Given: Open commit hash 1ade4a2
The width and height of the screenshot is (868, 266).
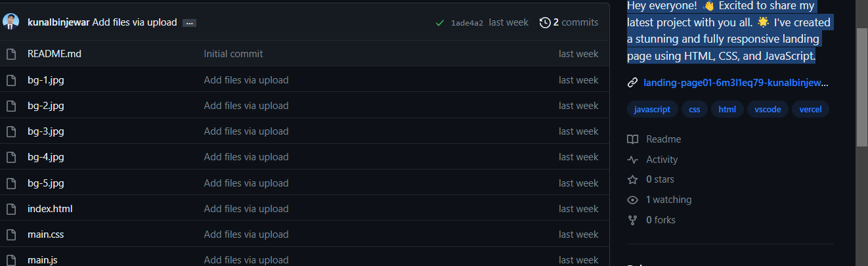Looking at the screenshot, I should click(467, 23).
